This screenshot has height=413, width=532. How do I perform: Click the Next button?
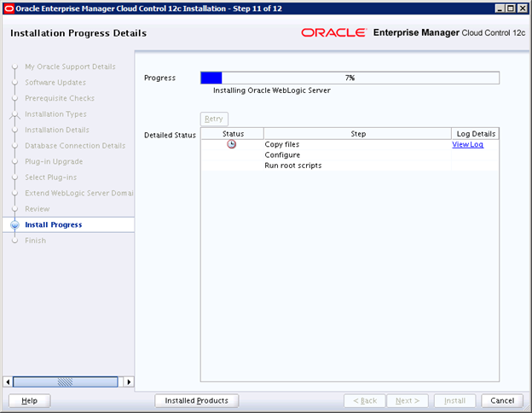(408, 401)
